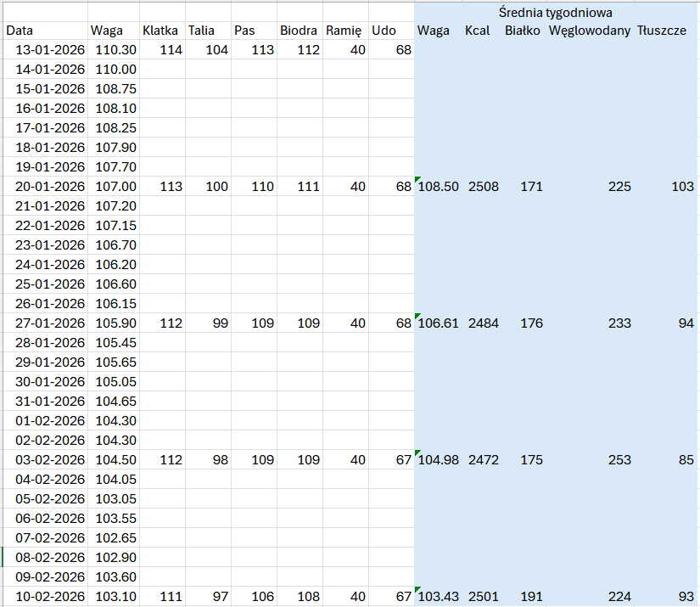
Task: Click the weight cell showing 102.65
Action: tap(115, 538)
